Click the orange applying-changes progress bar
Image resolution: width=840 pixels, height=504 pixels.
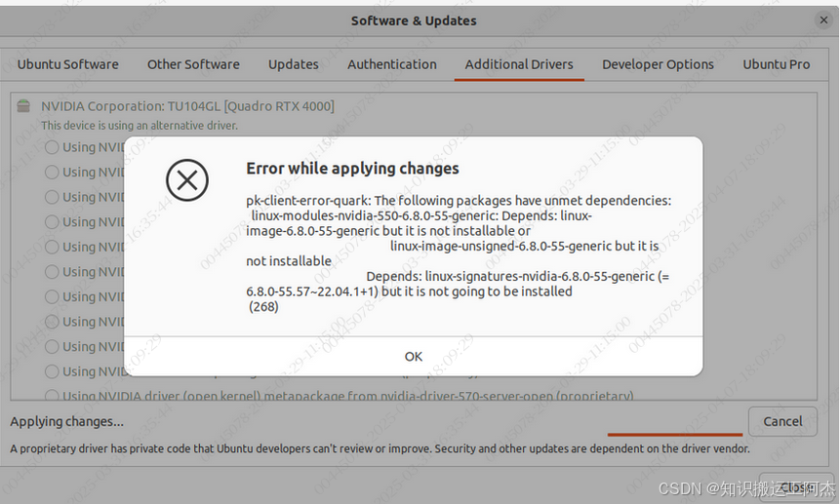(675, 434)
